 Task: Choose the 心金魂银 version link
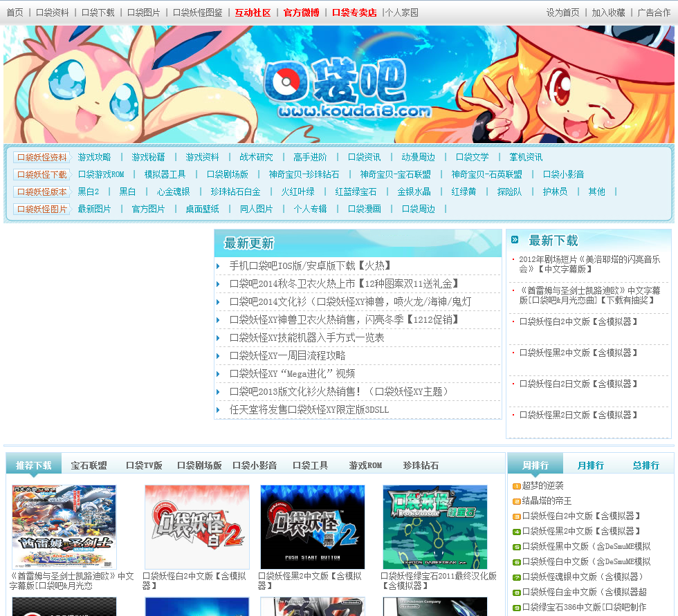pyautogui.click(x=173, y=192)
